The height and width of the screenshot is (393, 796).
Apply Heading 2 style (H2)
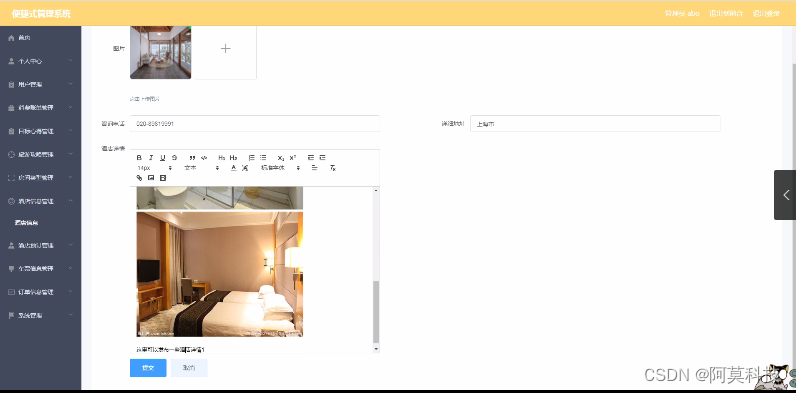[234, 157]
